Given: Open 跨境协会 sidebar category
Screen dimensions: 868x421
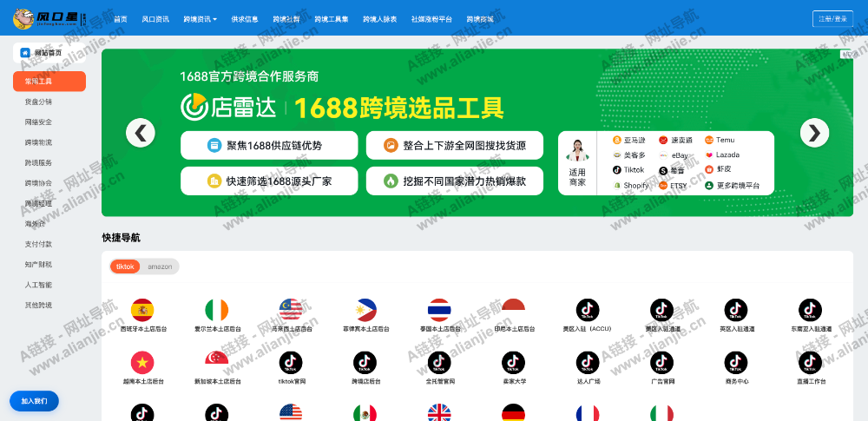Looking at the screenshot, I should pyautogui.click(x=38, y=183).
